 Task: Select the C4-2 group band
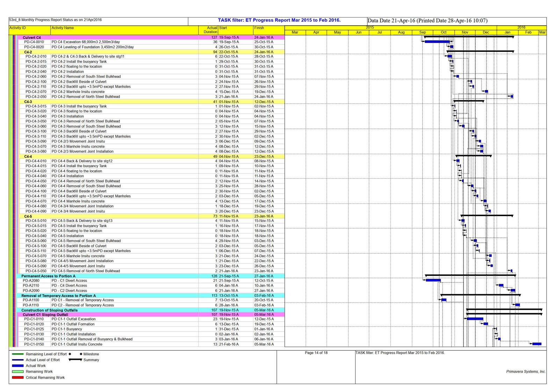151,52
